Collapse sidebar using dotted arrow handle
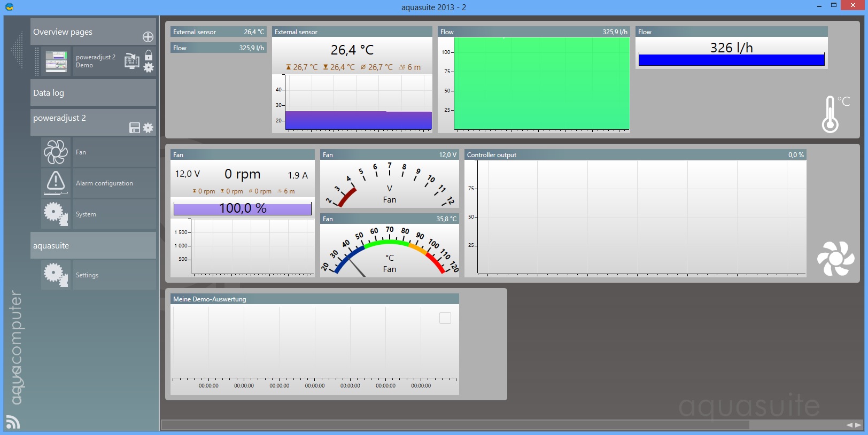 [x=17, y=50]
